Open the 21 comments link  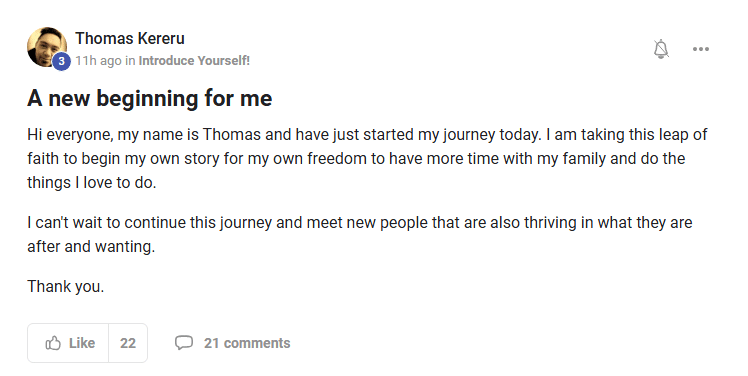(x=247, y=343)
